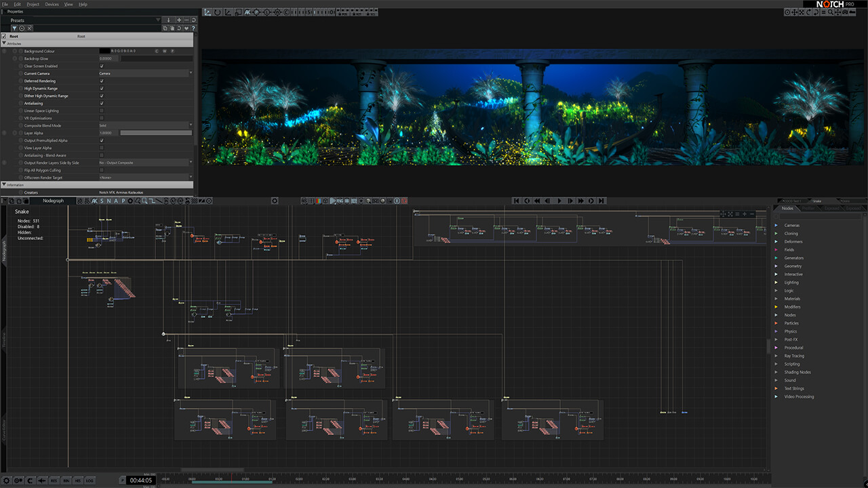Jump to the start of the timeline

(x=517, y=201)
